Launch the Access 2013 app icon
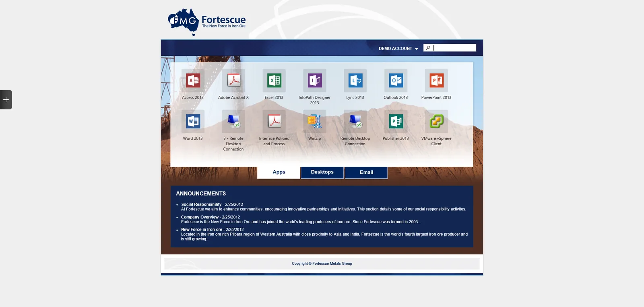The height and width of the screenshot is (307, 644). 193,80
